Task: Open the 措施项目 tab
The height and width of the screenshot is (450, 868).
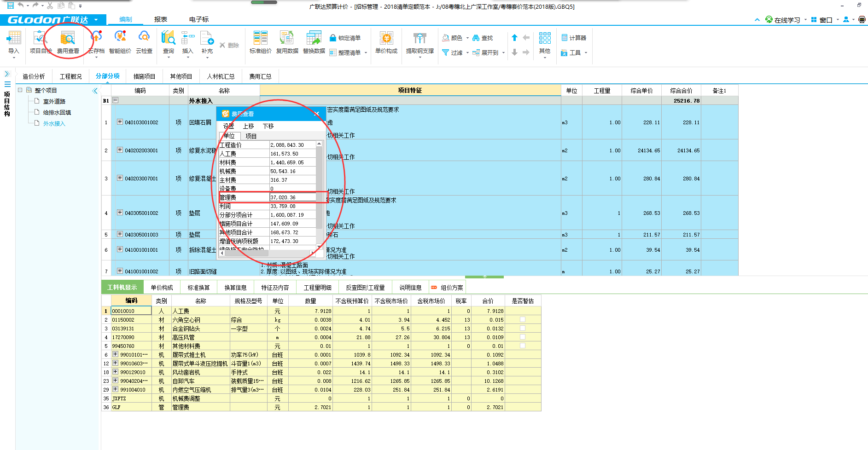Action: click(x=144, y=76)
